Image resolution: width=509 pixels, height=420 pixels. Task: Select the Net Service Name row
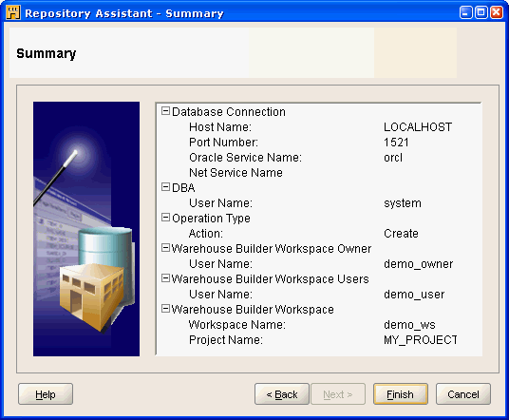coord(236,173)
